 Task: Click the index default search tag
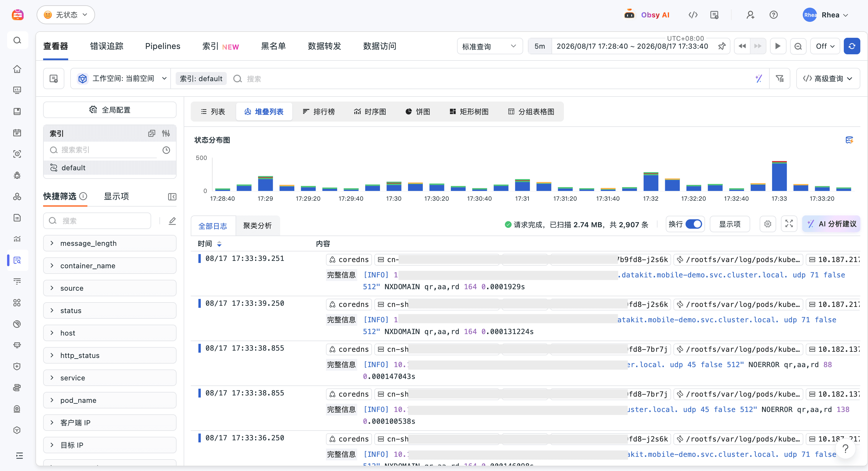click(201, 78)
